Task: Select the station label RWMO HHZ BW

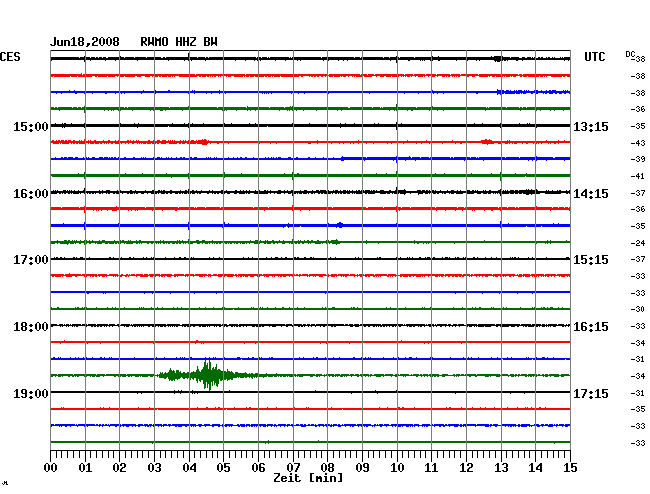Action: (x=179, y=42)
